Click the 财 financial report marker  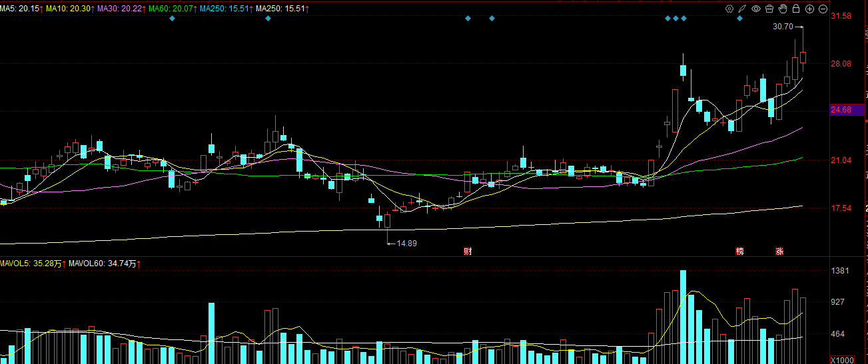[468, 252]
